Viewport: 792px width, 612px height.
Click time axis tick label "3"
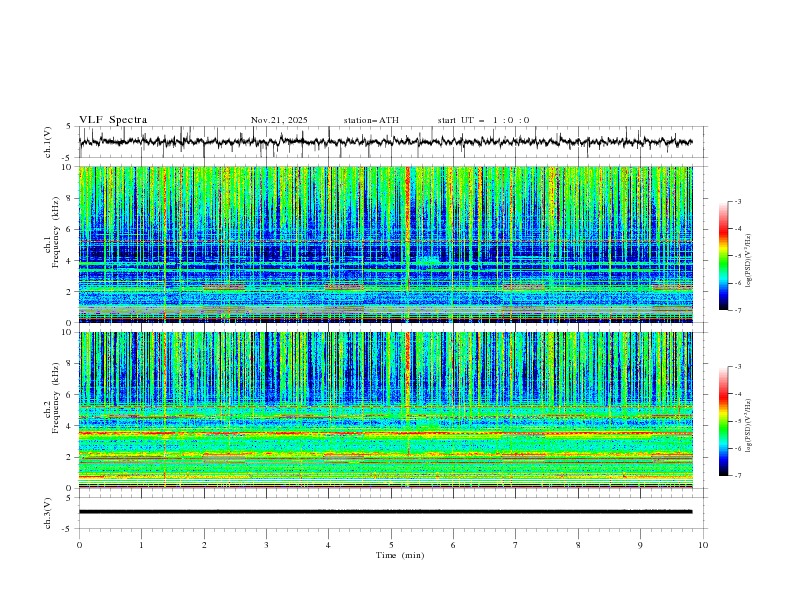[x=266, y=545]
